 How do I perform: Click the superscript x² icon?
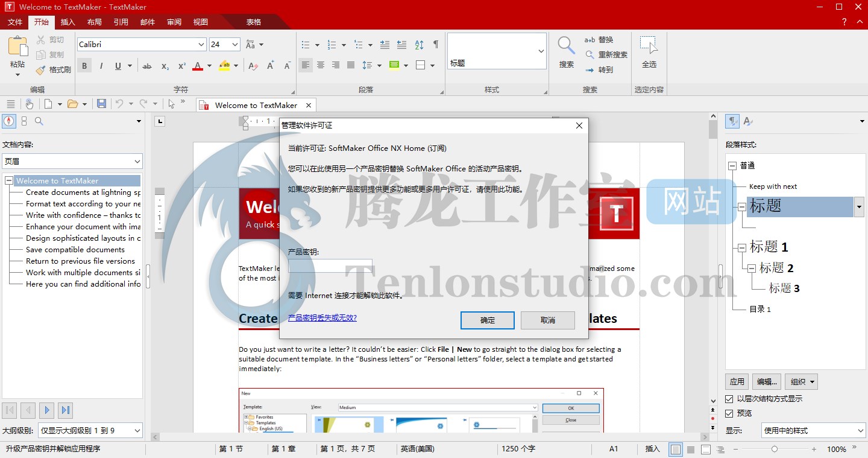(182, 66)
